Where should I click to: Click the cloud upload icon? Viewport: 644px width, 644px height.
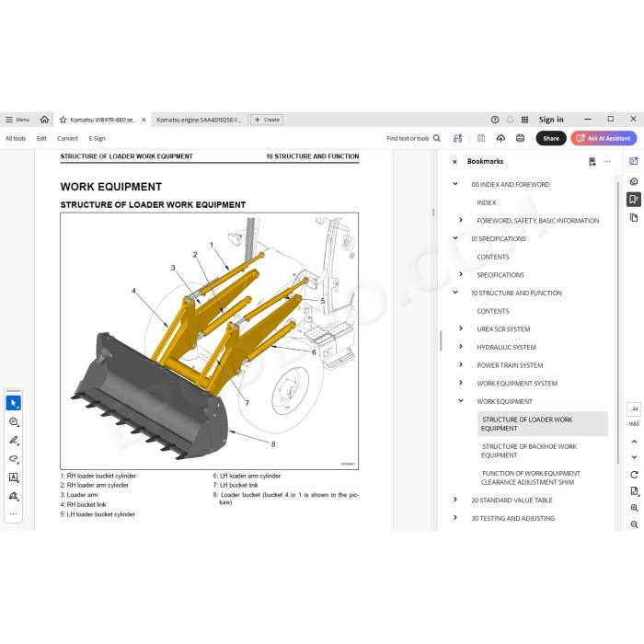coord(500,138)
